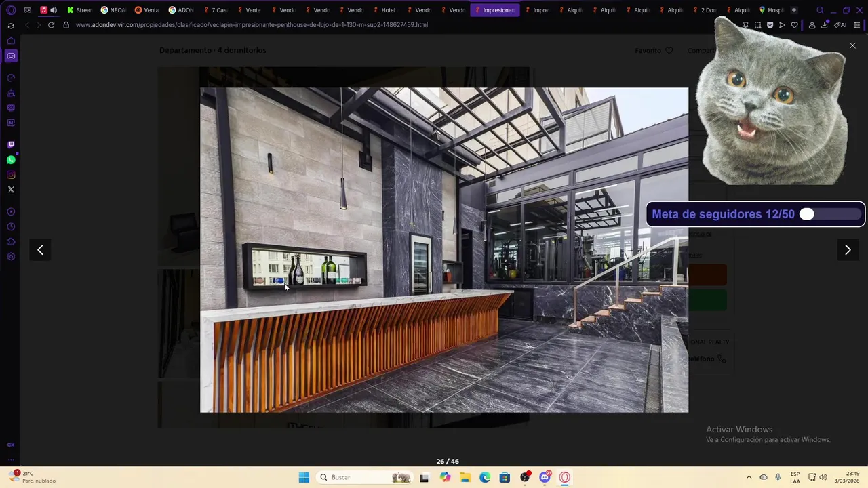Click the Departamento · 4 dormitorios heading
This screenshot has height=488, width=868.
(212, 50)
